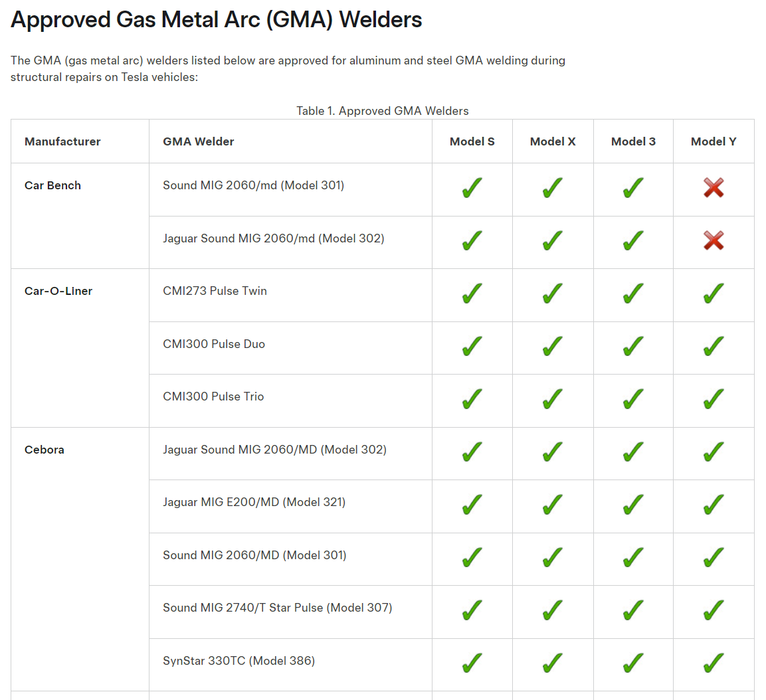The height and width of the screenshot is (700, 766).
Task: Click Model Y checkmark for CMI273 Pulse Twin
Action: click(x=714, y=293)
